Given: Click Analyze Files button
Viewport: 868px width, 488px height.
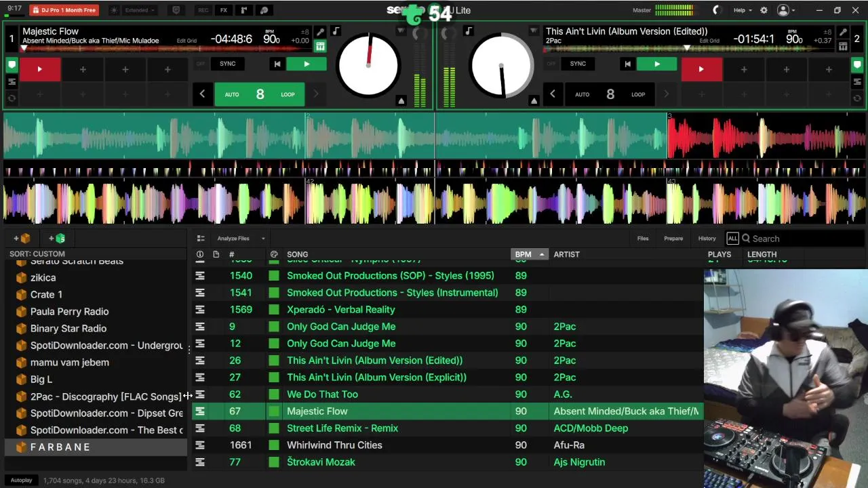Looking at the screenshot, I should tap(233, 239).
